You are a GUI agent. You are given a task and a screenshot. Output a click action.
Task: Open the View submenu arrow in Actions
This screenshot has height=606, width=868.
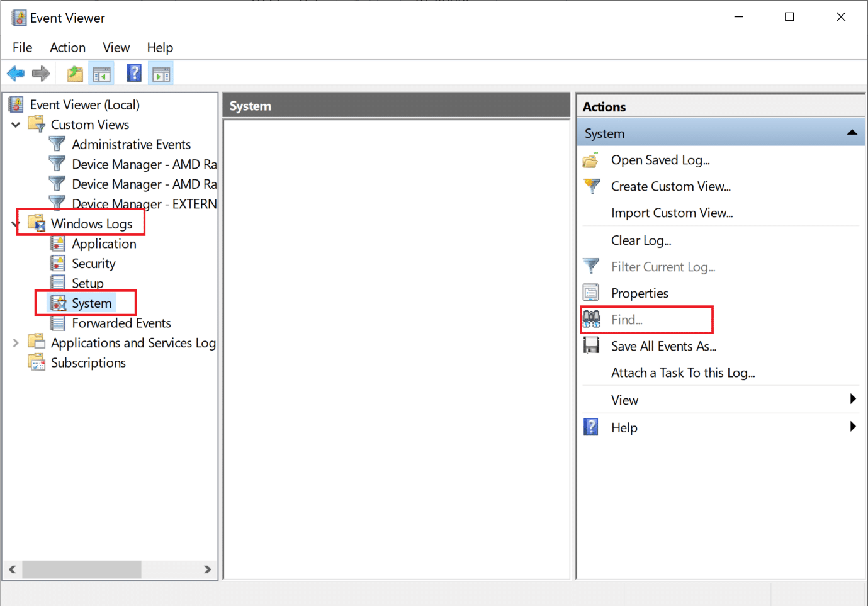(x=852, y=399)
